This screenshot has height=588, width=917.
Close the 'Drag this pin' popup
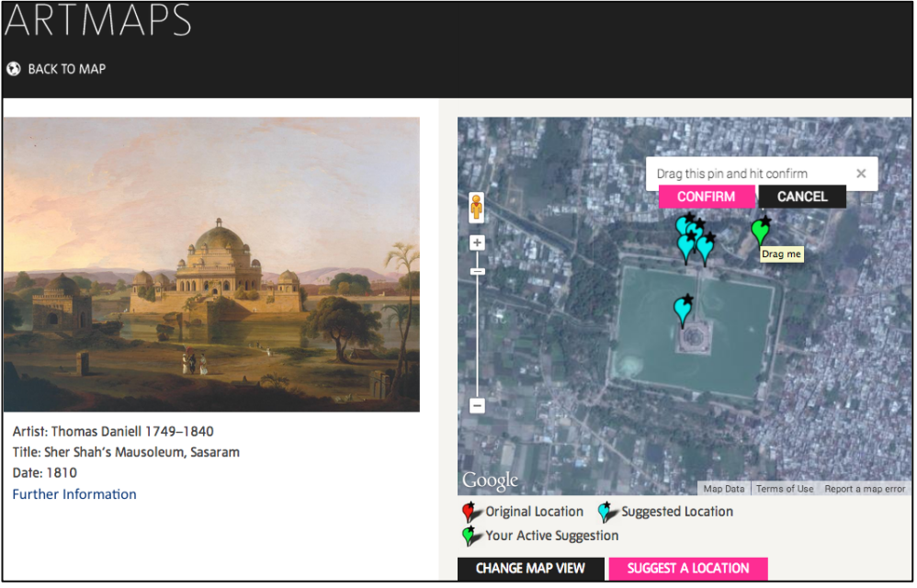(861, 174)
